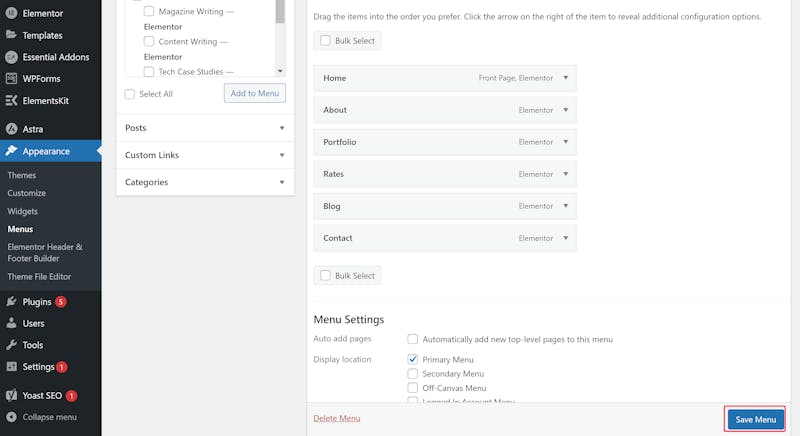This screenshot has width=800, height=436.
Task: Check the top Bulk Select box
Action: tap(325, 40)
